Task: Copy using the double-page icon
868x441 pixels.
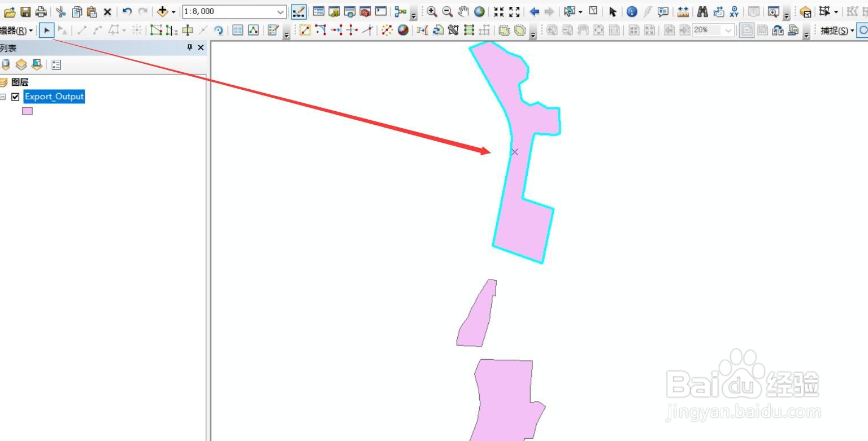Action: [77, 11]
